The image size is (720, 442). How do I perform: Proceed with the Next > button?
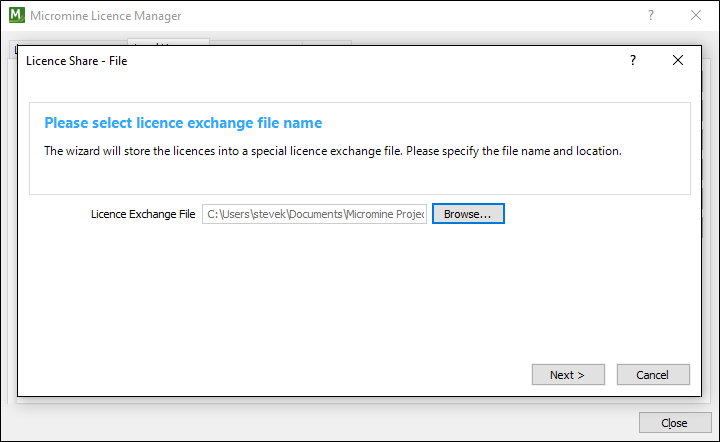click(568, 375)
